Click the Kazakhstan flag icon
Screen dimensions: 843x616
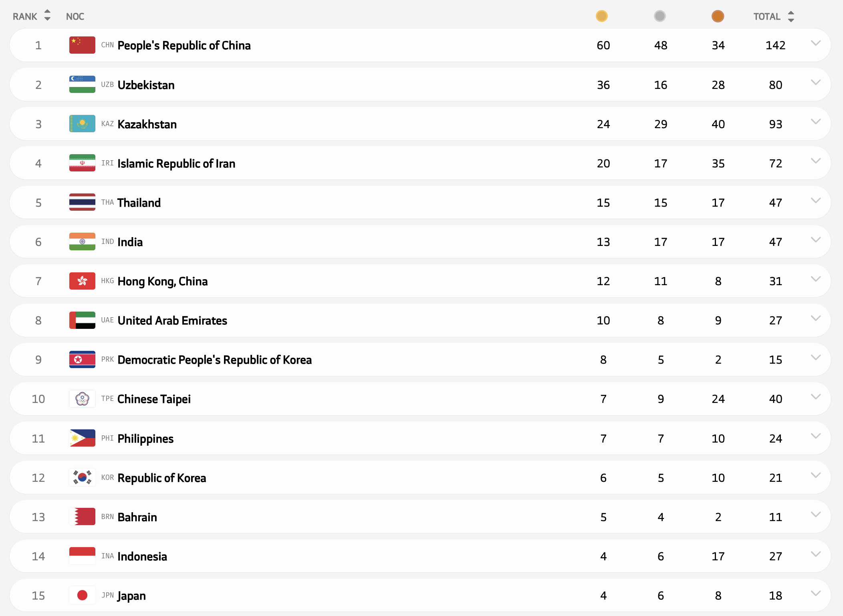click(x=82, y=124)
